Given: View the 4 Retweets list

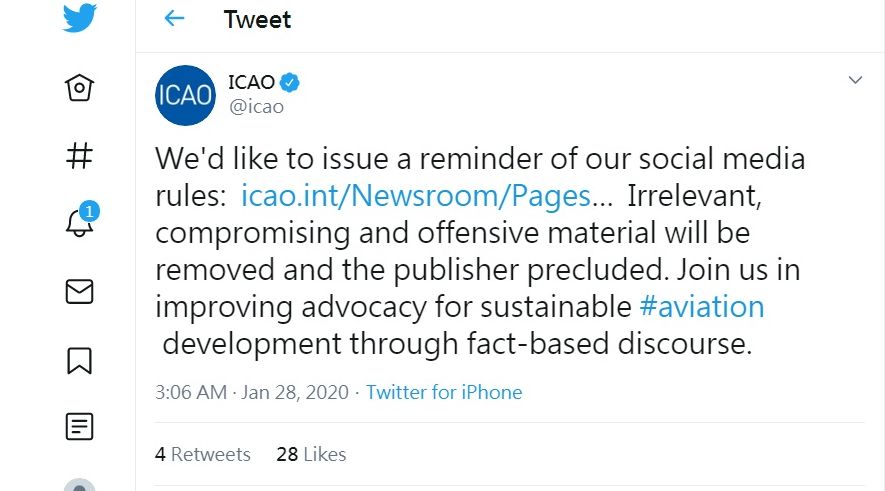Looking at the screenshot, I should [x=203, y=454].
